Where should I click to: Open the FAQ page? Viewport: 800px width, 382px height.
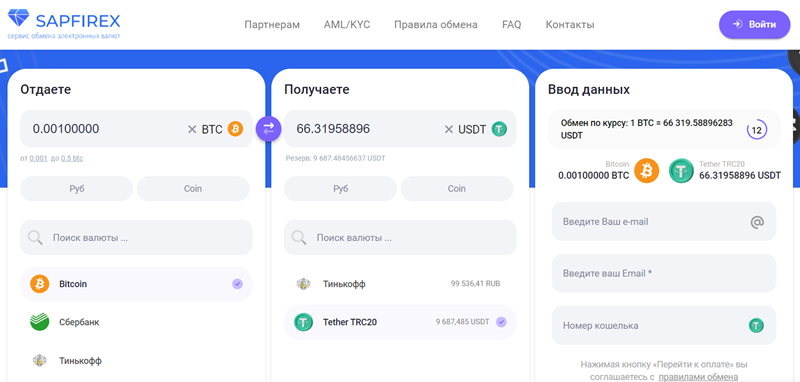(512, 24)
